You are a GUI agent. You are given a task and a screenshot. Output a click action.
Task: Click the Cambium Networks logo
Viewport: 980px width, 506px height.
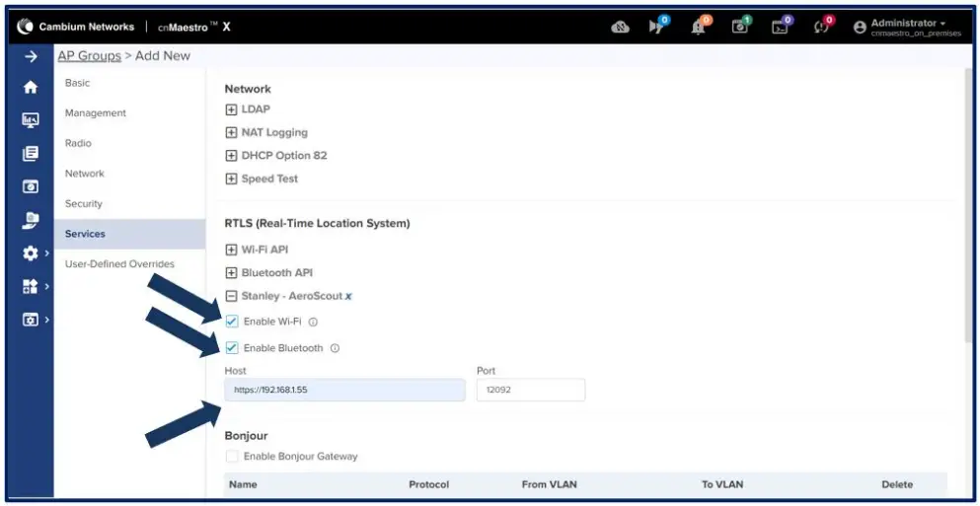click(76, 27)
